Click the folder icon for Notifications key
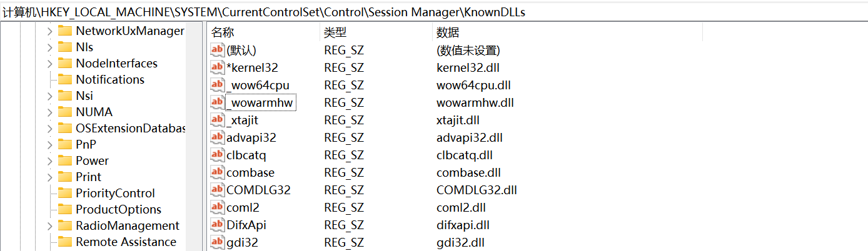Screen dimensions: 868x251 (x=65, y=79)
